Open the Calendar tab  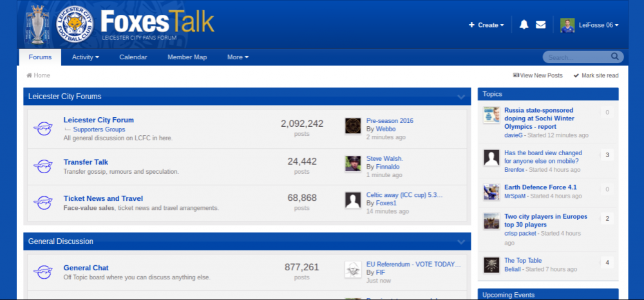pos(133,57)
